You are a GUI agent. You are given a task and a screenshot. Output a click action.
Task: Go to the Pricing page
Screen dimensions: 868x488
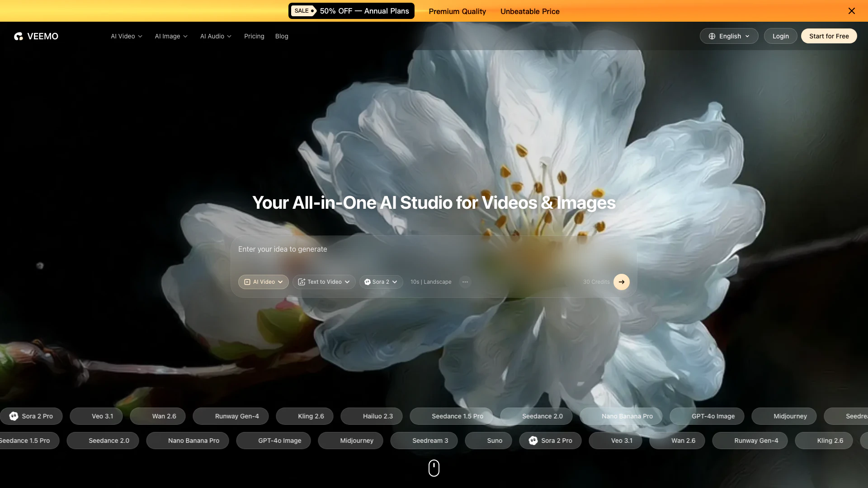pos(254,36)
